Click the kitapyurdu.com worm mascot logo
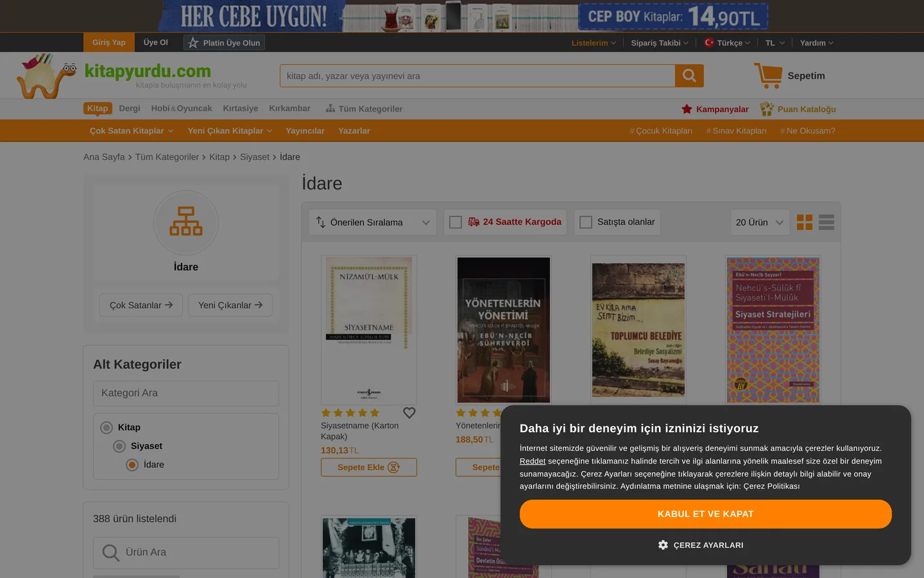Screen dimensions: 924x578 (46, 76)
